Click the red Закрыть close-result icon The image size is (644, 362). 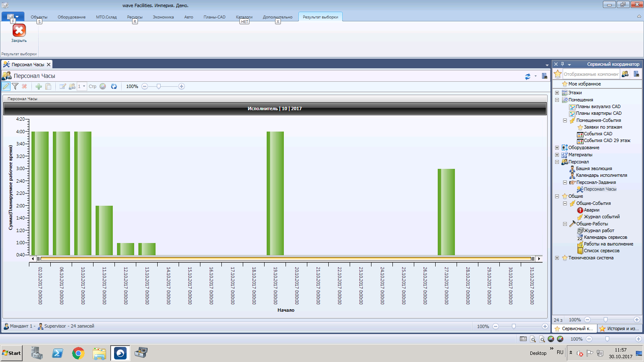[19, 30]
